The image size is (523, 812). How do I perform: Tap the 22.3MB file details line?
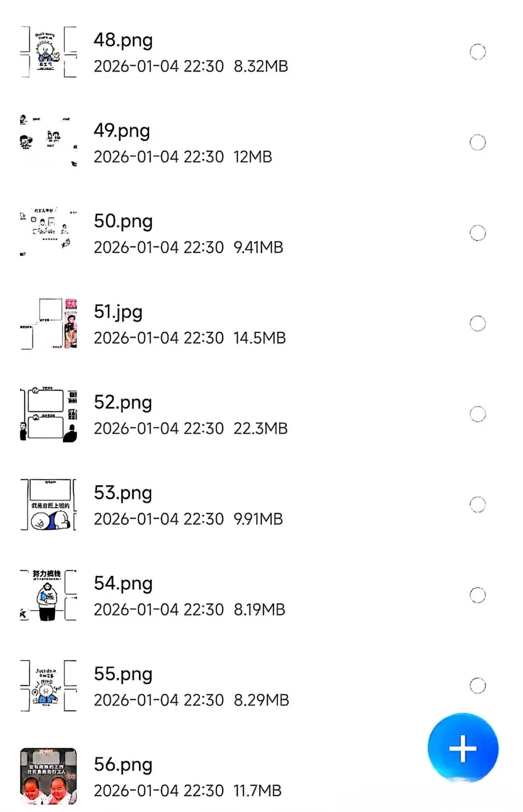coord(191,429)
